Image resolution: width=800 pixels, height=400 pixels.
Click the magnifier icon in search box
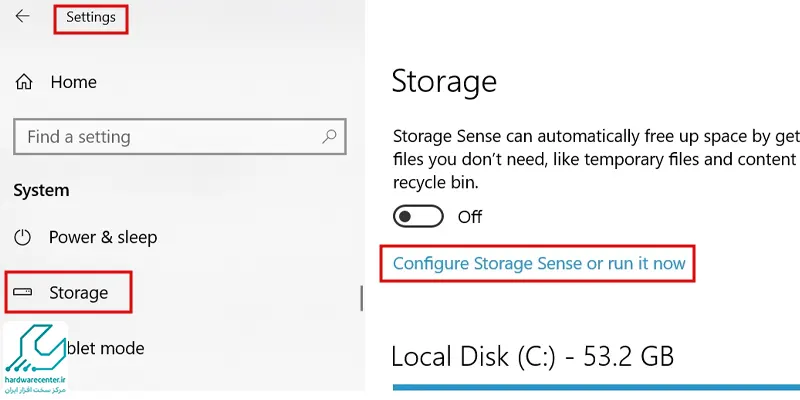click(330, 136)
